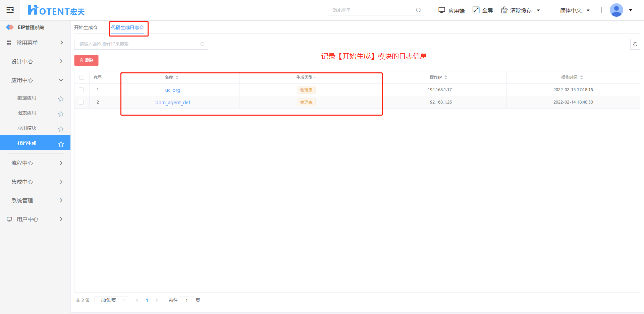Screen dimensions: 644x314
Task: Toggle fullscreen with 全屏 icon
Action: (x=476, y=10)
